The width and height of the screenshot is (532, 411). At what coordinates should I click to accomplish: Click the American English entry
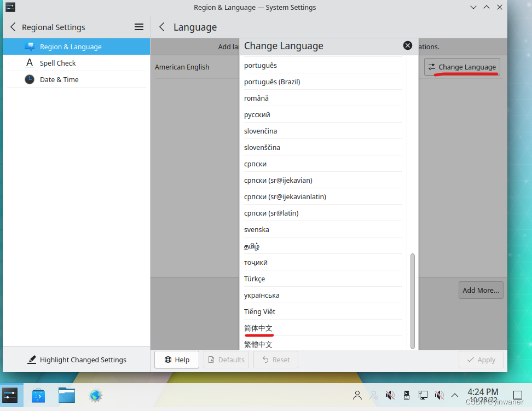tap(182, 67)
